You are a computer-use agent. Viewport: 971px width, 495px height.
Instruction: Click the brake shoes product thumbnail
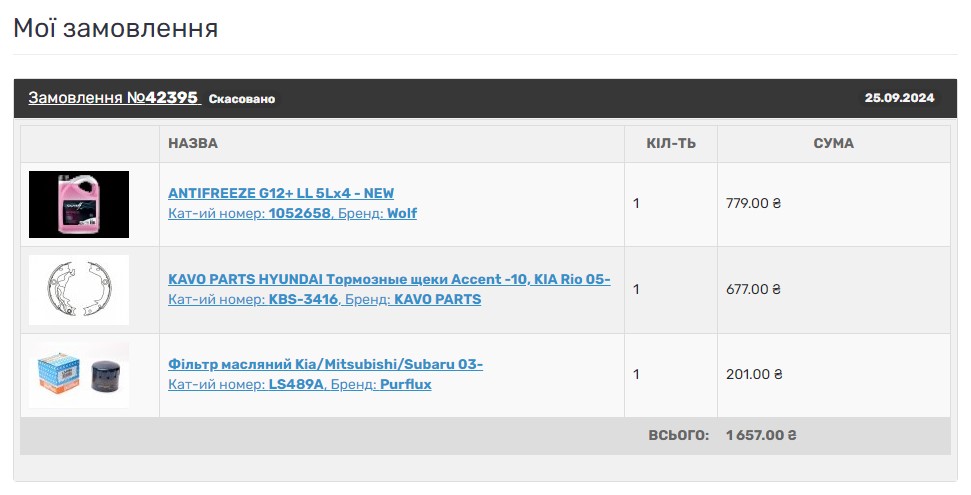point(79,290)
